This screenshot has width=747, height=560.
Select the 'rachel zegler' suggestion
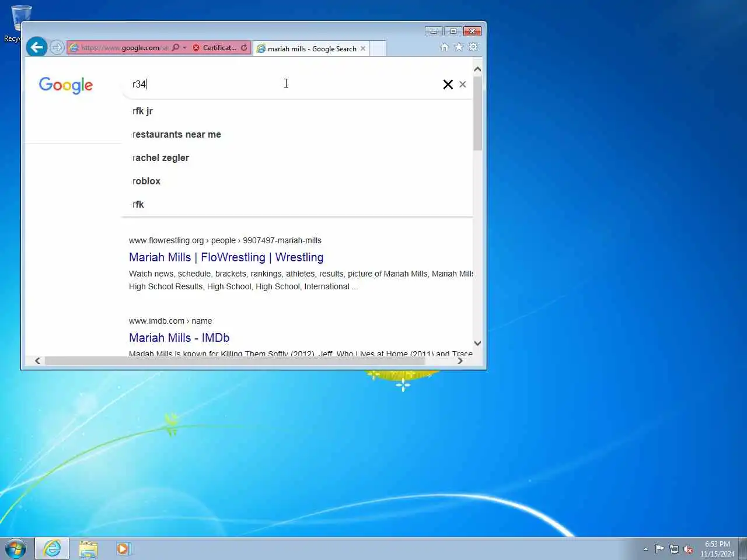[x=296, y=157]
